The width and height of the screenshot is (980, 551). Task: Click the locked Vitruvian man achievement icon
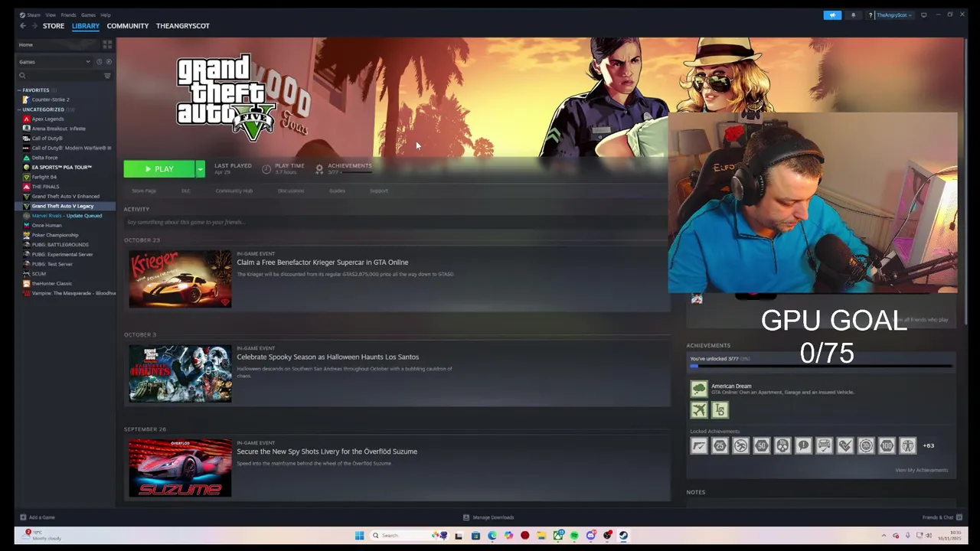click(x=907, y=445)
